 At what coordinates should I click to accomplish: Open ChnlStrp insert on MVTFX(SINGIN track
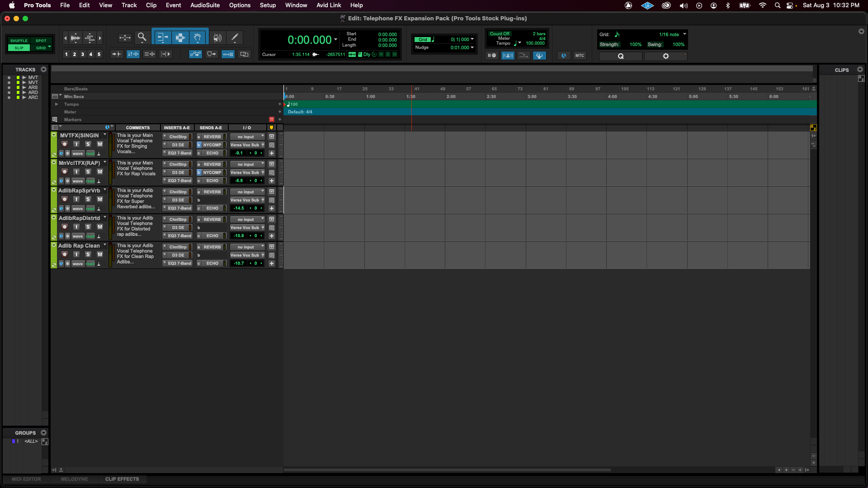point(178,137)
